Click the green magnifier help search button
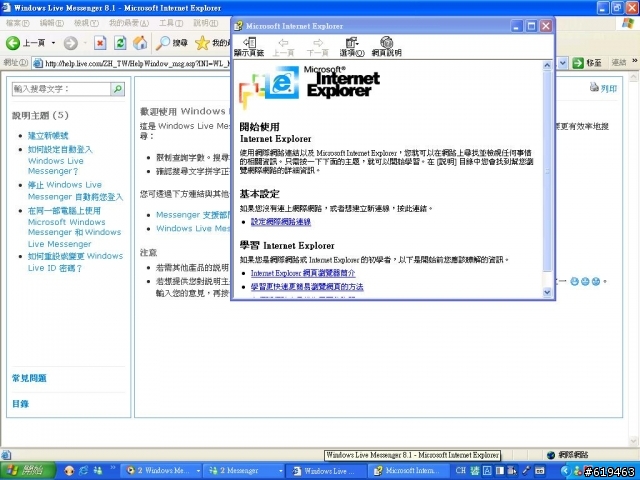 [x=118, y=89]
